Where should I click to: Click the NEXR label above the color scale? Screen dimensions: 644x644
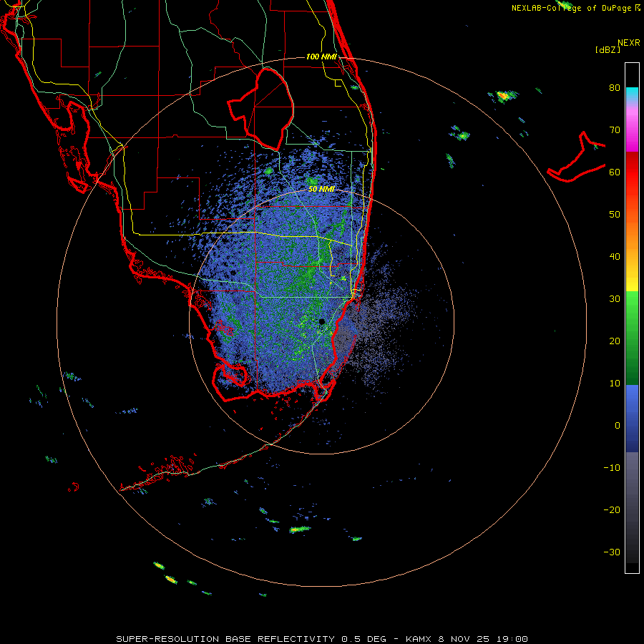pos(629,43)
